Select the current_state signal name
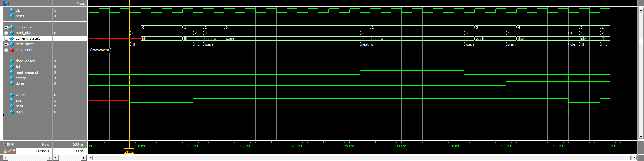This screenshot has height=161, width=644. click(27, 27)
